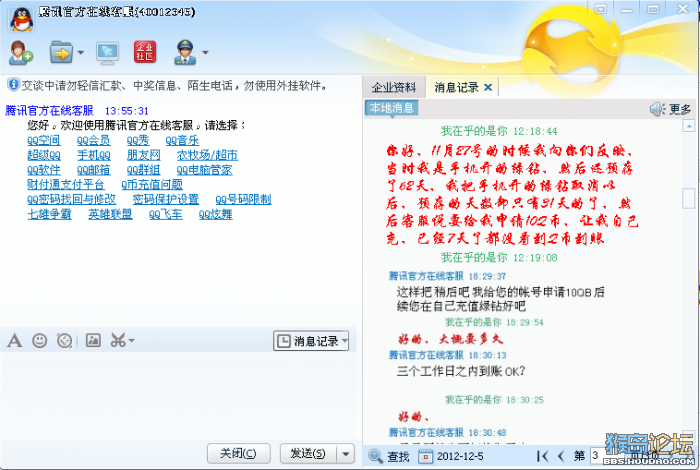
Task: Click the 关闭(C) button
Action: coord(238,453)
